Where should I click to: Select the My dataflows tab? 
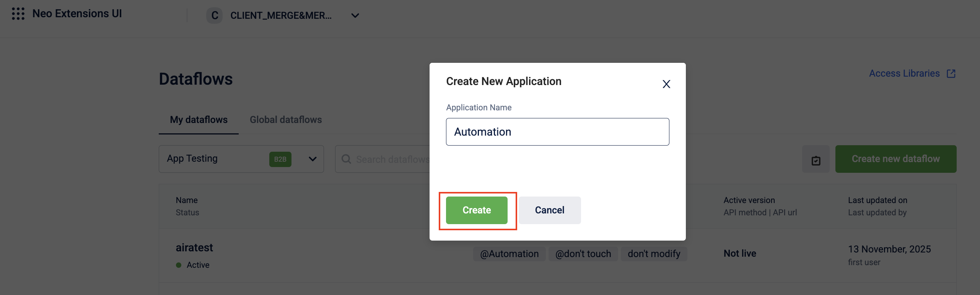click(x=199, y=120)
